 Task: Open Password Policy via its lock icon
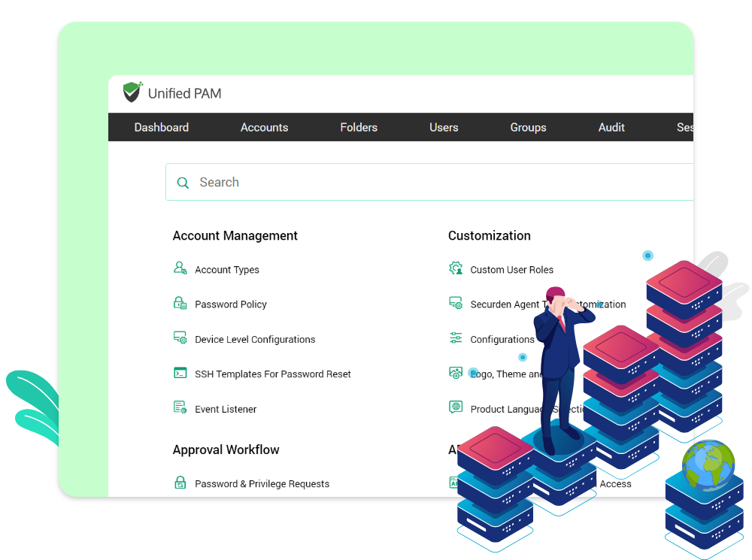pos(180,304)
